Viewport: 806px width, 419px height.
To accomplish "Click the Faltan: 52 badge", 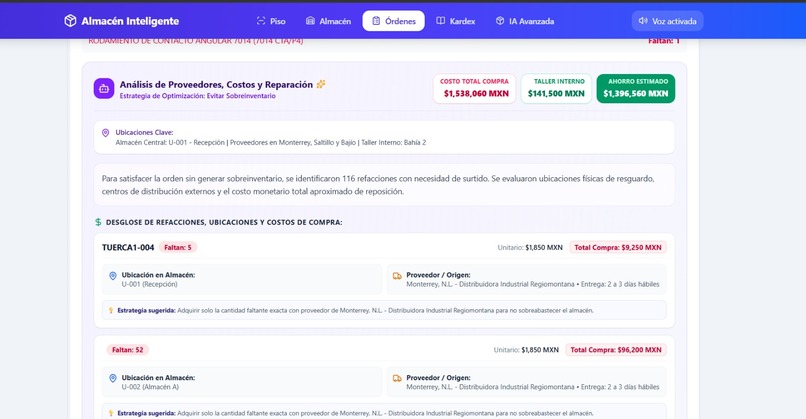I will pos(127,350).
